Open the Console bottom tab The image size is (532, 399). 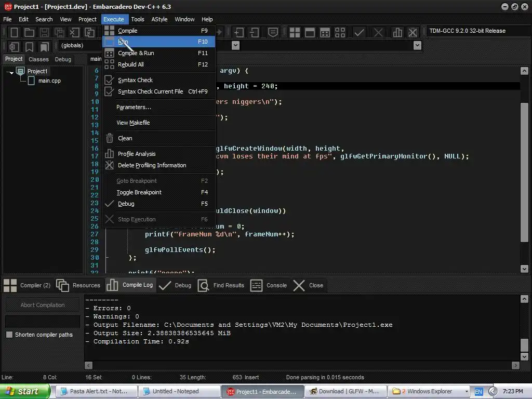[269, 285]
